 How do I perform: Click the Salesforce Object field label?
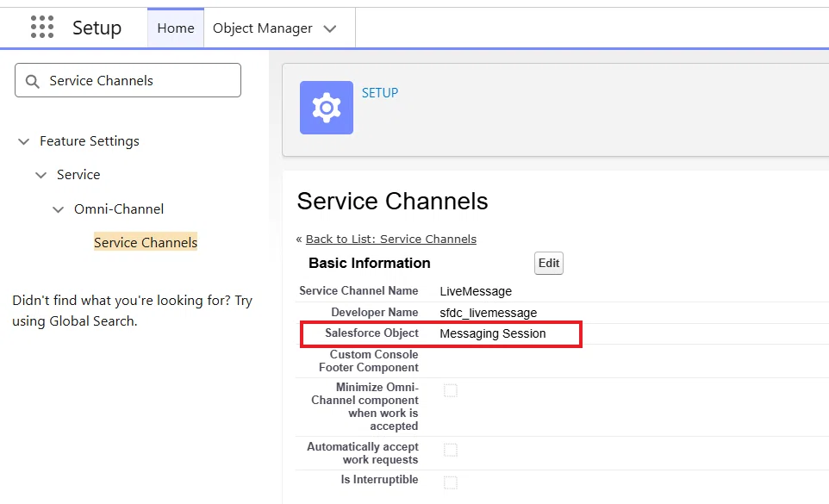point(371,333)
